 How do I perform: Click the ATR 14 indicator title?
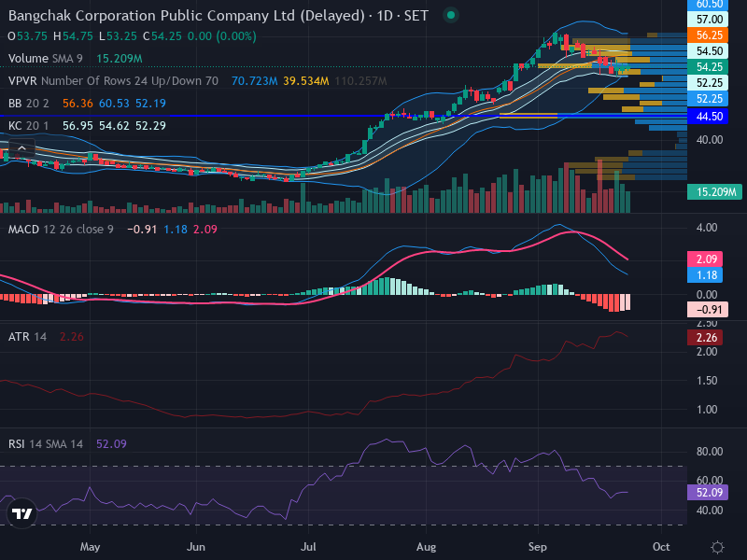point(27,337)
